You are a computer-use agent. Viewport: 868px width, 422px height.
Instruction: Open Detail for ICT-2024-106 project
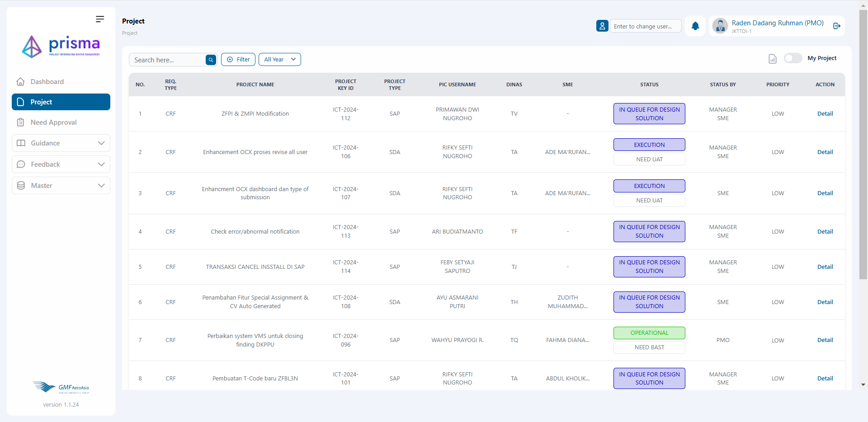click(x=825, y=152)
